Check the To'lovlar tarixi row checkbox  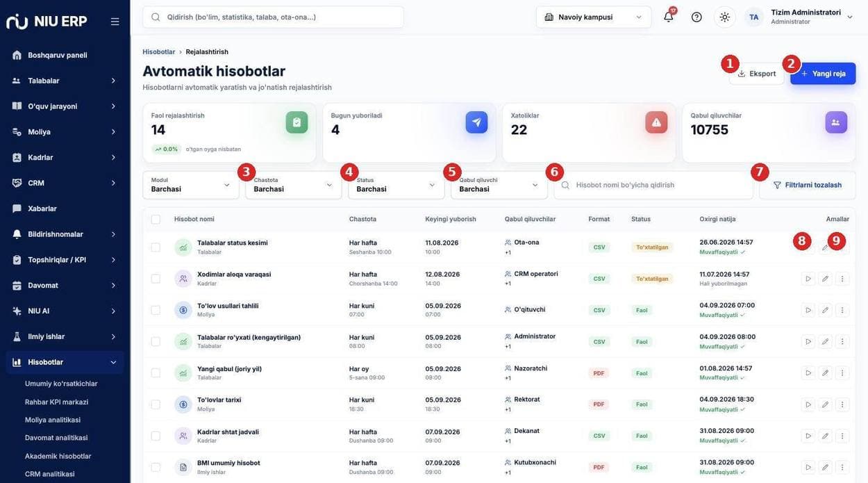coord(156,404)
